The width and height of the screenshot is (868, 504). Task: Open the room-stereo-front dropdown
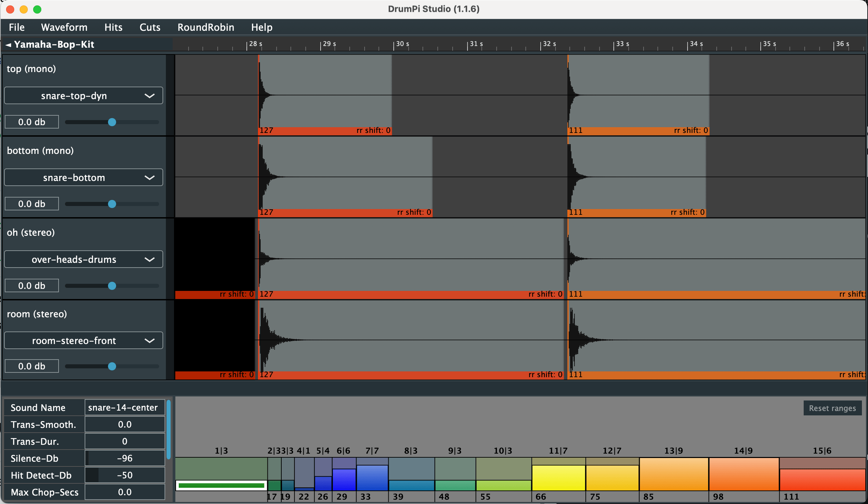(x=83, y=341)
